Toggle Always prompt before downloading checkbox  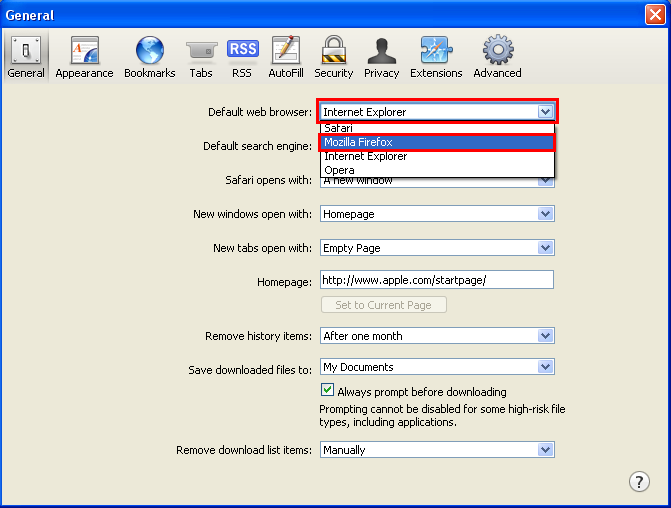327,390
